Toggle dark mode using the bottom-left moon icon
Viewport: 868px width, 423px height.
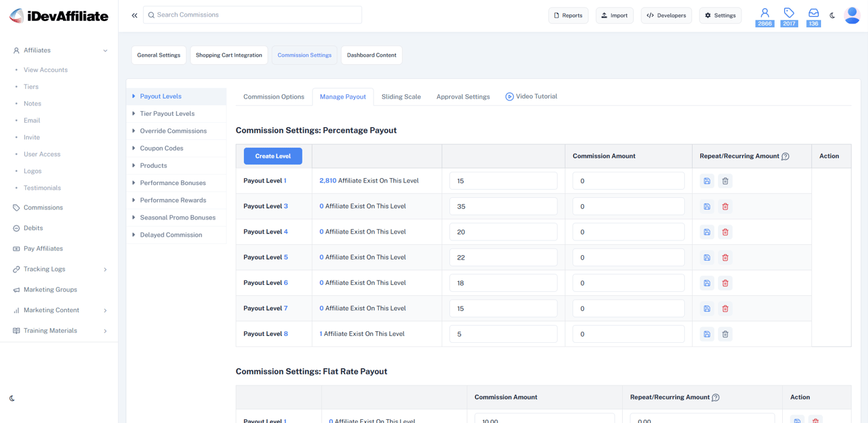click(x=11, y=398)
